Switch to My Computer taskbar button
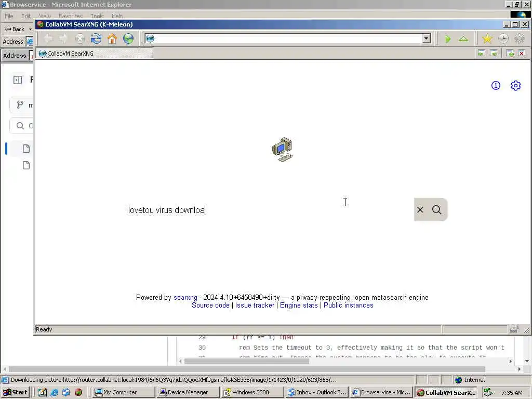 coord(124,392)
